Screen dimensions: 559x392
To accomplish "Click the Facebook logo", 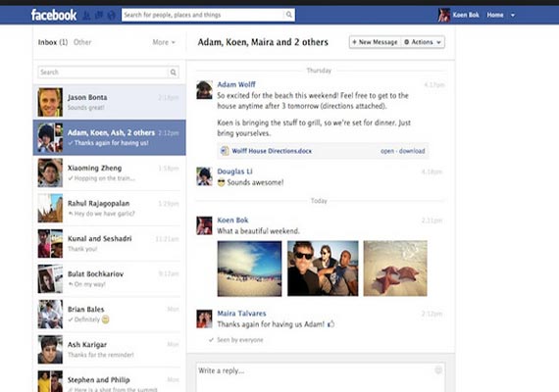I will point(54,15).
